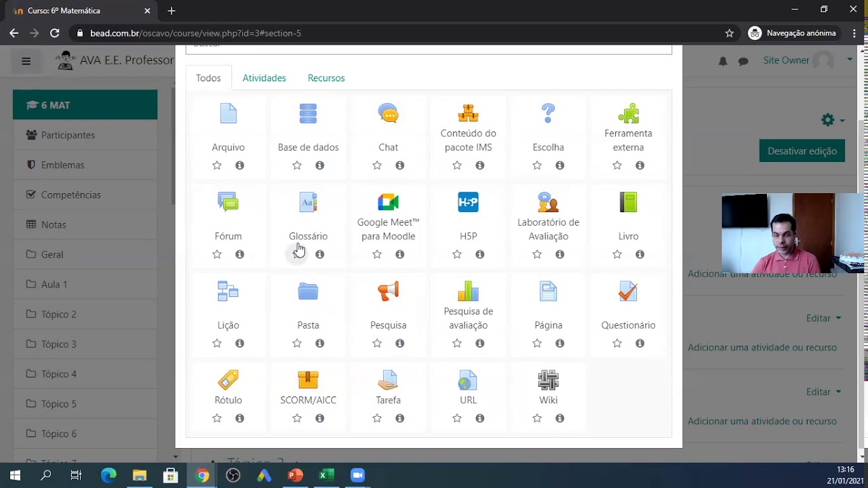Select the Ferramenta externa puzzle icon
The image size is (868, 488).
point(629,113)
